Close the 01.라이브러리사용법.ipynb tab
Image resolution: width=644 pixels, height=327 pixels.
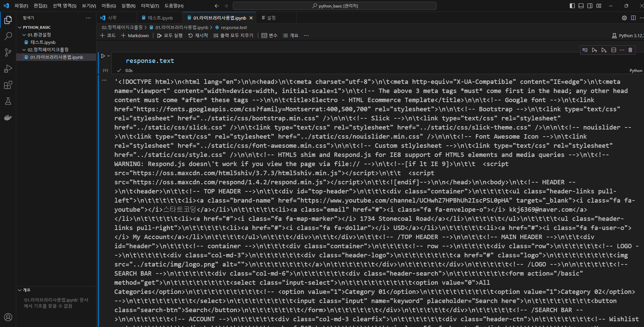tap(251, 18)
